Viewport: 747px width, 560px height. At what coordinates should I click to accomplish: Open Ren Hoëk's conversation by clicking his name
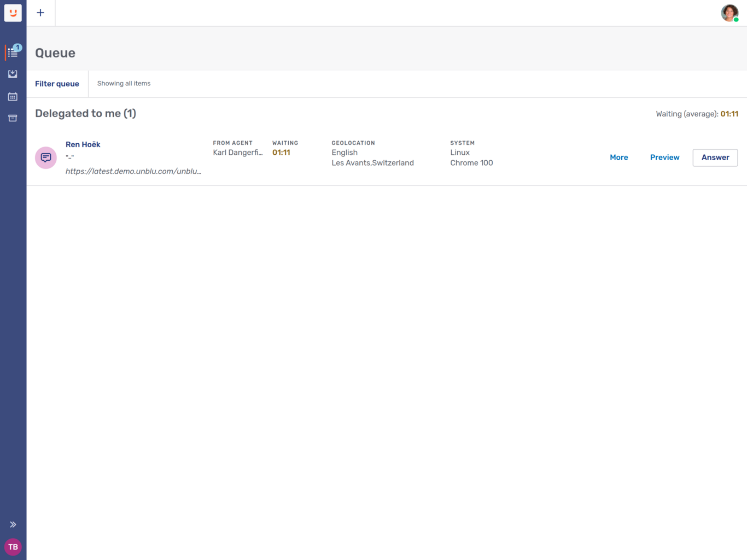pyautogui.click(x=83, y=144)
